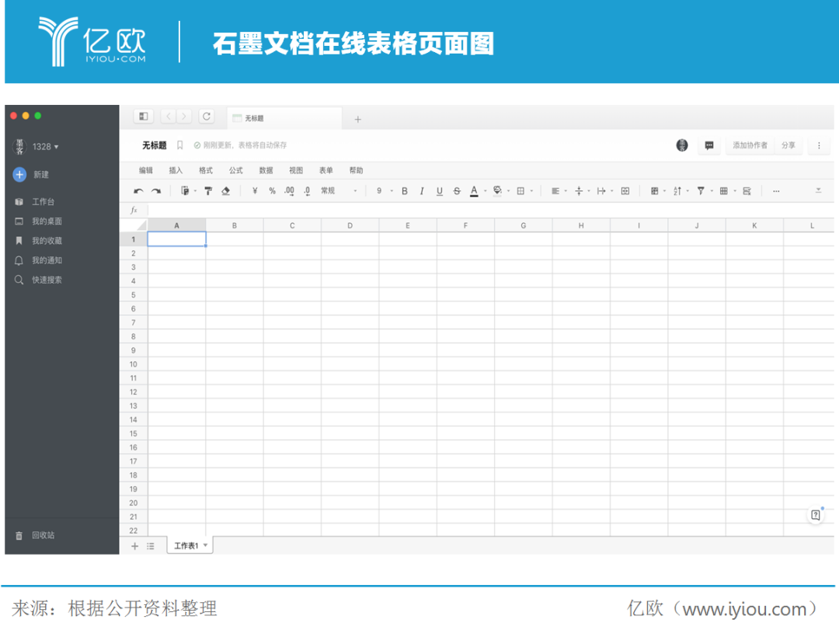Click the insert rows icon after freeze
Screen dimensions: 839x644
click(747, 191)
